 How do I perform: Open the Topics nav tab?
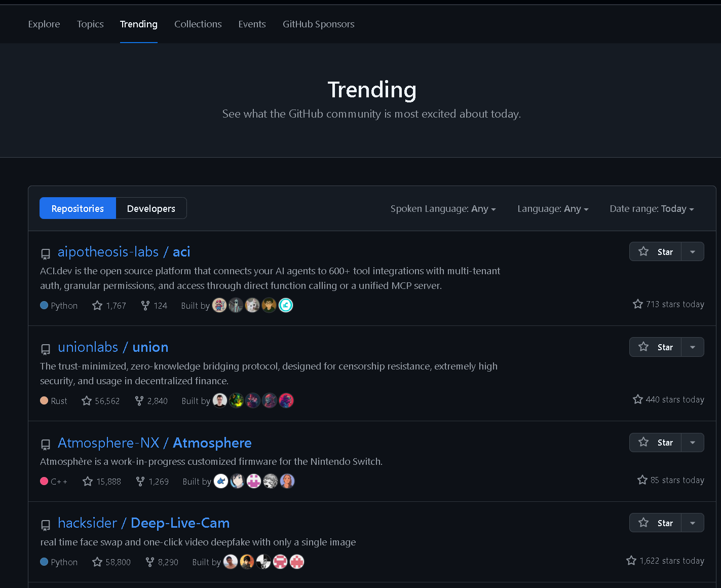[x=90, y=24]
